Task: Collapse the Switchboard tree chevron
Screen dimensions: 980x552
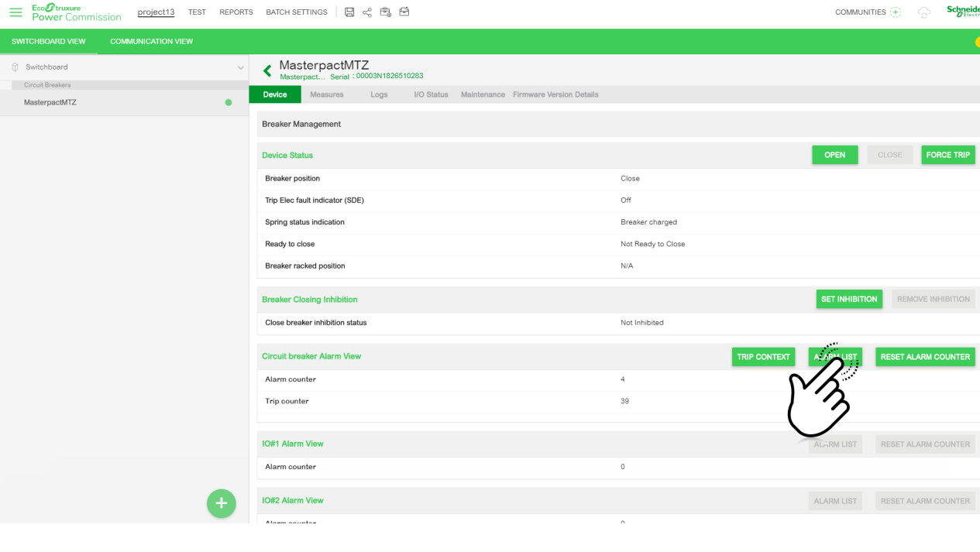Action: point(240,67)
